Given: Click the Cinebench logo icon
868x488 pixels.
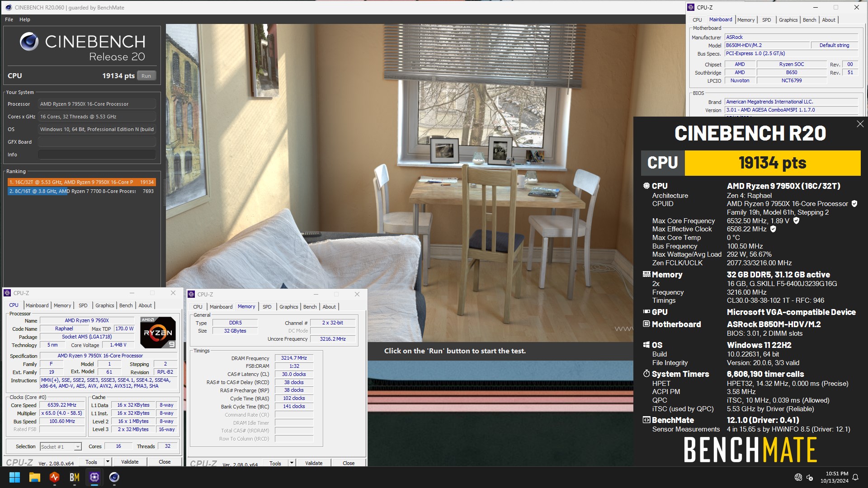Looking at the screenshot, I should [x=29, y=42].
